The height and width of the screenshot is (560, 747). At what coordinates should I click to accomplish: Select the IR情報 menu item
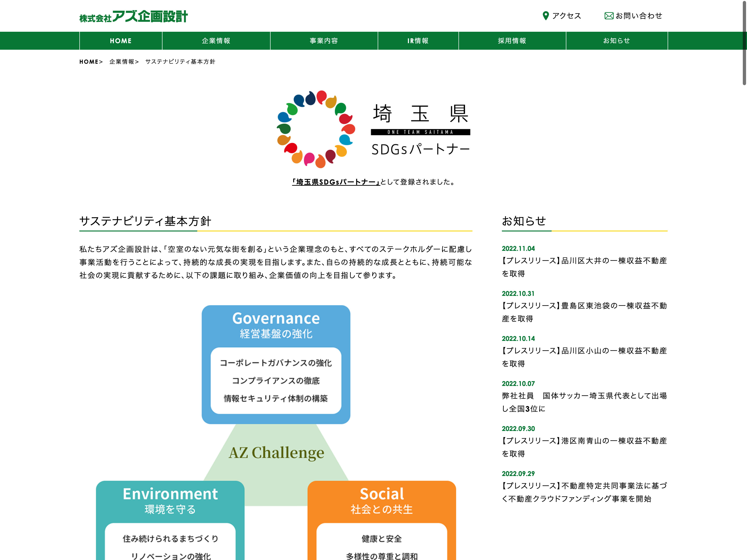418,41
